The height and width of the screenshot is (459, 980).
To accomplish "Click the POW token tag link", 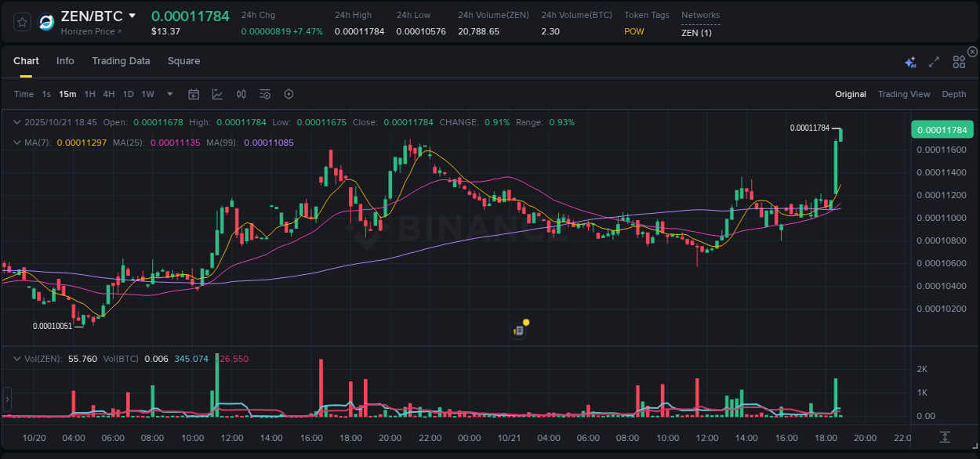I will tap(634, 32).
